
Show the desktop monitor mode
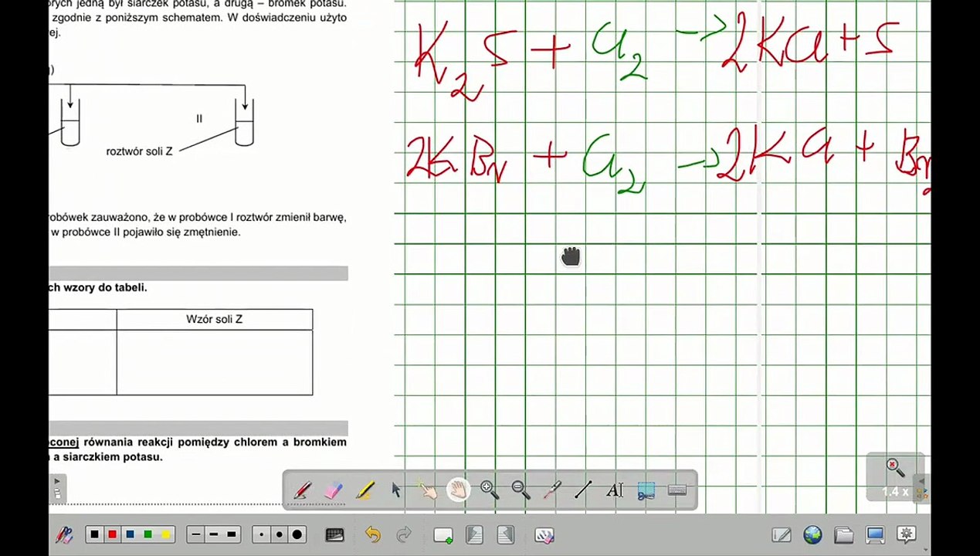(875, 534)
